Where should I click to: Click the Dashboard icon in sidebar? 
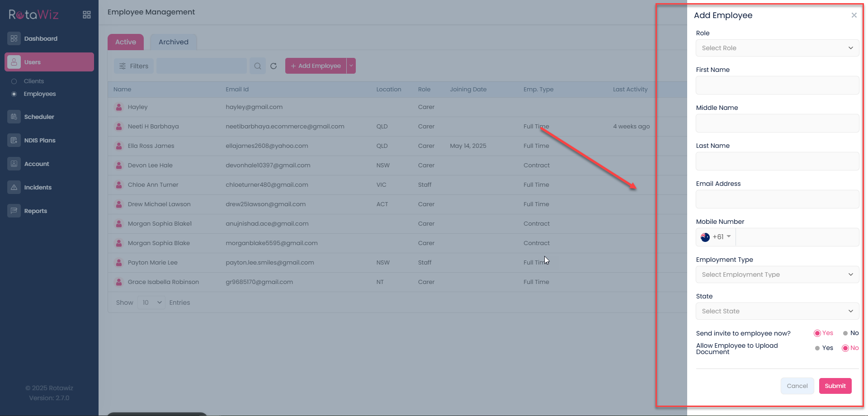[14, 38]
